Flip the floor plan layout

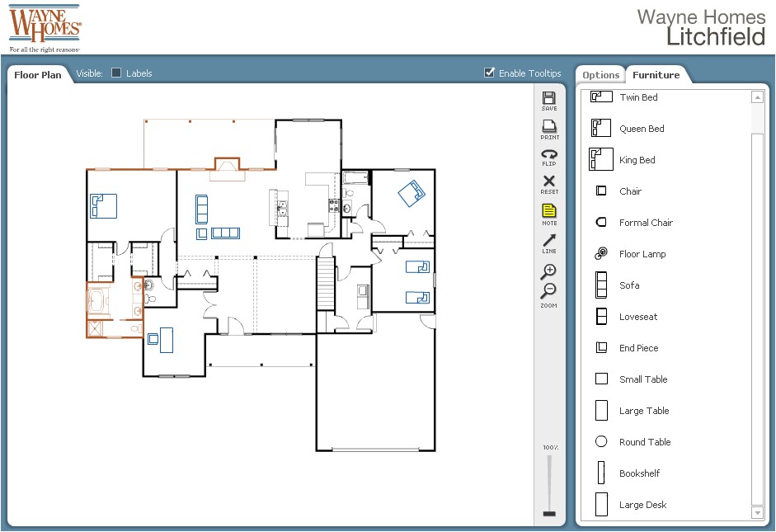tap(548, 154)
